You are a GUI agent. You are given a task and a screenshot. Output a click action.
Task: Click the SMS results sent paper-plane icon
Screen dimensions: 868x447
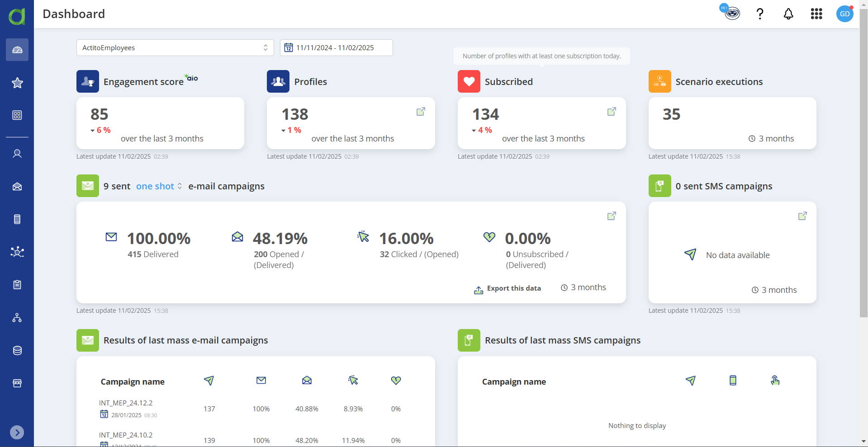[x=691, y=381]
